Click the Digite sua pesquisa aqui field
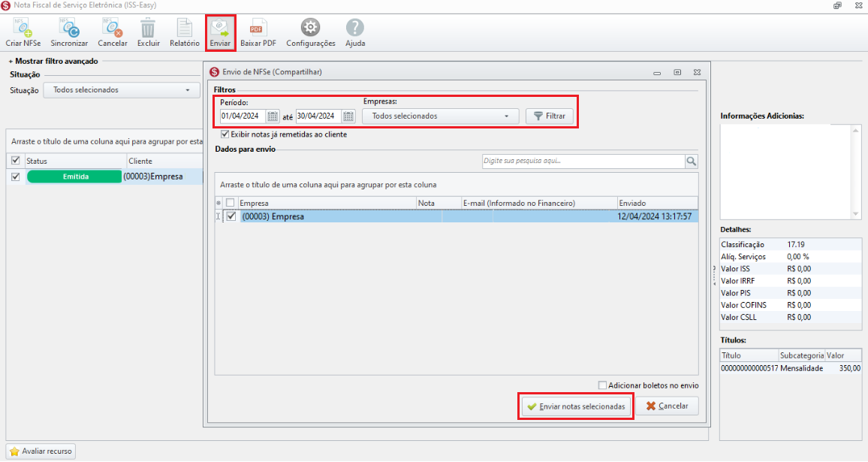 tap(583, 162)
